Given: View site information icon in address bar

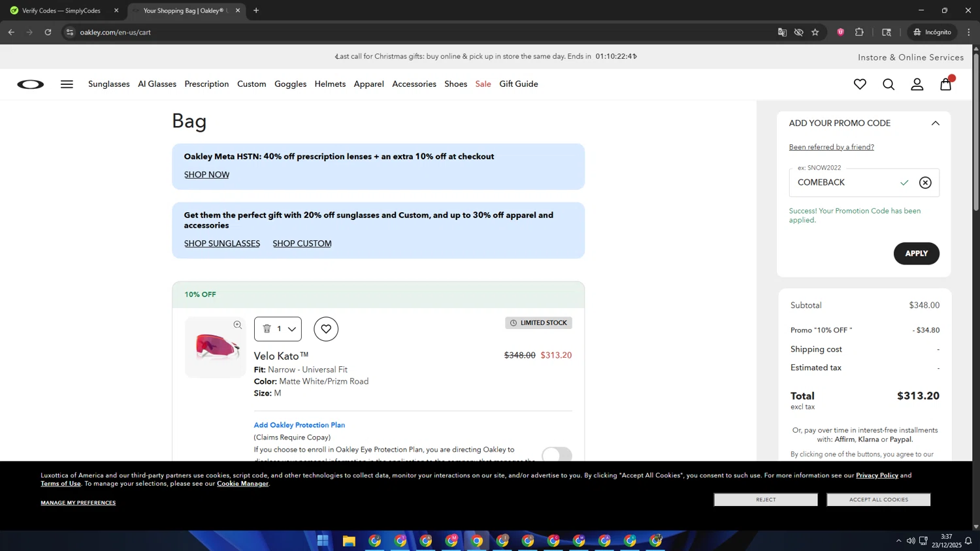Looking at the screenshot, I should click(x=70, y=32).
